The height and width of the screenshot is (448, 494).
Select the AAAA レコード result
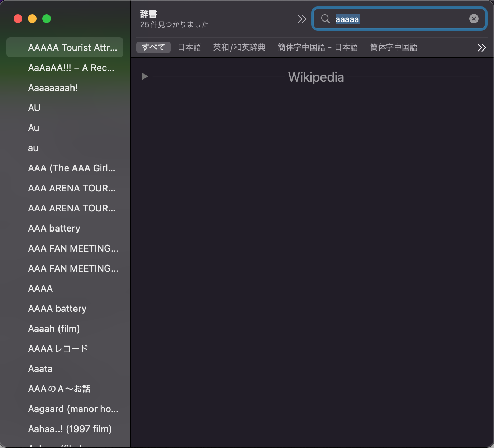tap(58, 349)
